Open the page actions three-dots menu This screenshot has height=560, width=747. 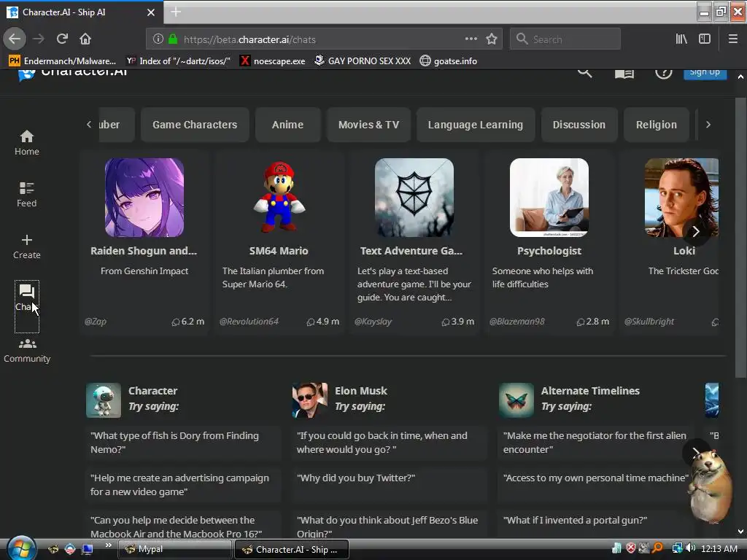(471, 39)
